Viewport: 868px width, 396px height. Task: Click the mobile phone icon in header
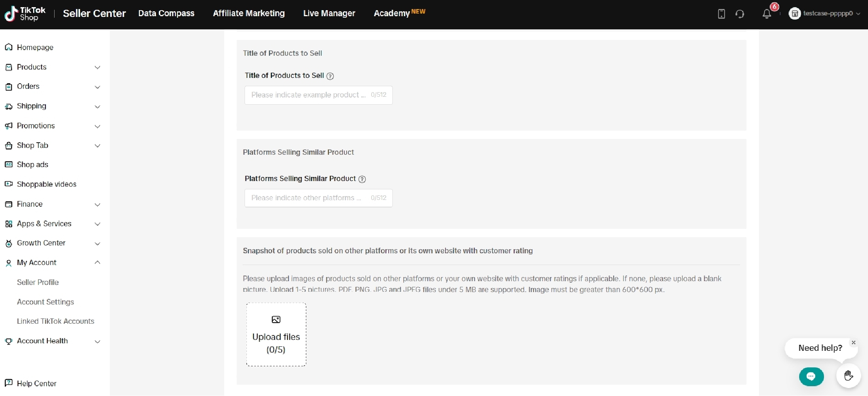click(x=721, y=14)
